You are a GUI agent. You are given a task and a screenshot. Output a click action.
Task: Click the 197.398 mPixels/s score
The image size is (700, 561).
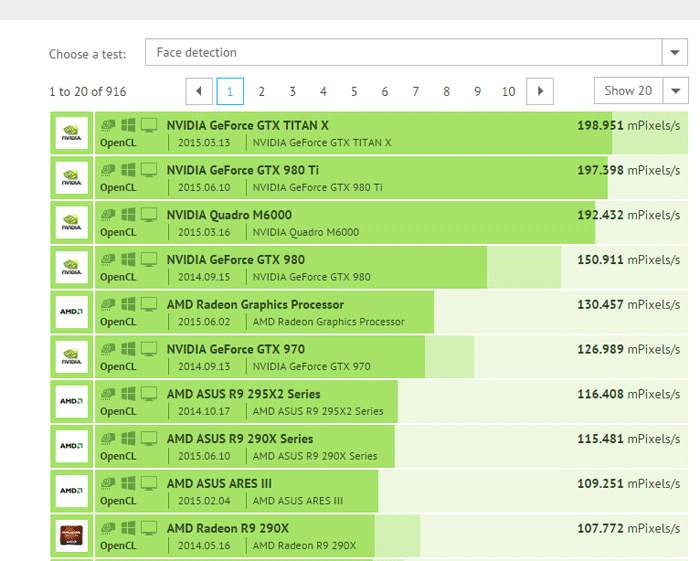629,170
